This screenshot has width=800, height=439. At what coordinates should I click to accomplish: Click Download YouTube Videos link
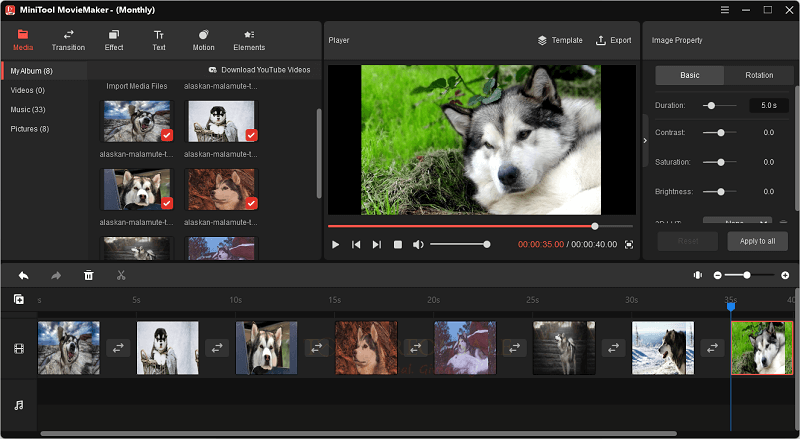[260, 70]
